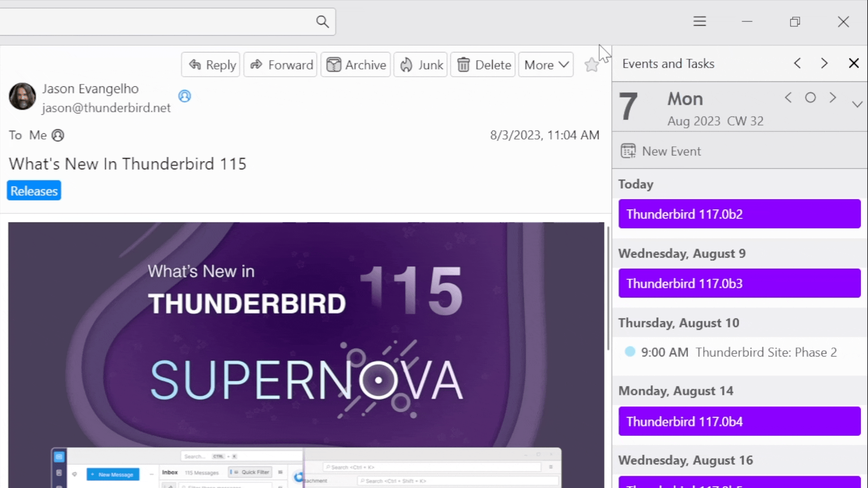Image resolution: width=868 pixels, height=488 pixels.
Task: Go to previous day in Today pane
Action: pyautogui.click(x=788, y=98)
